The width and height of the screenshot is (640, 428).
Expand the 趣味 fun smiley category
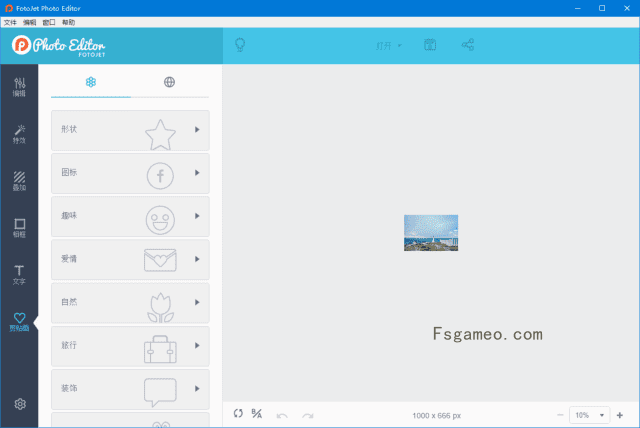130,216
